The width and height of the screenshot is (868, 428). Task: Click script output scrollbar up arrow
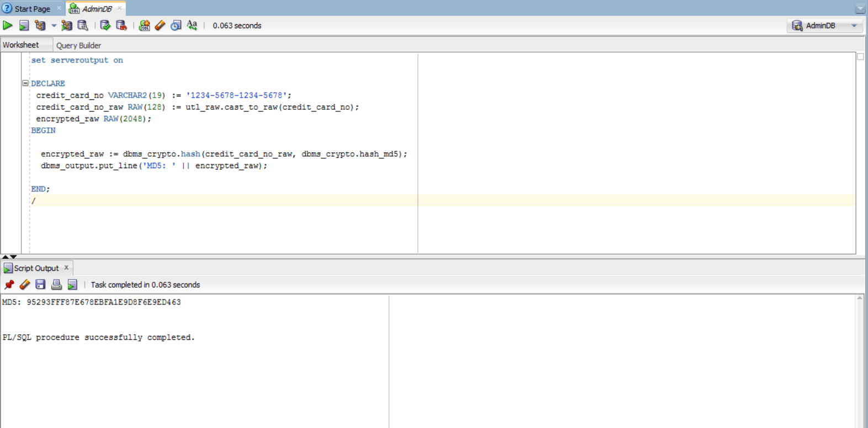[x=860, y=298]
